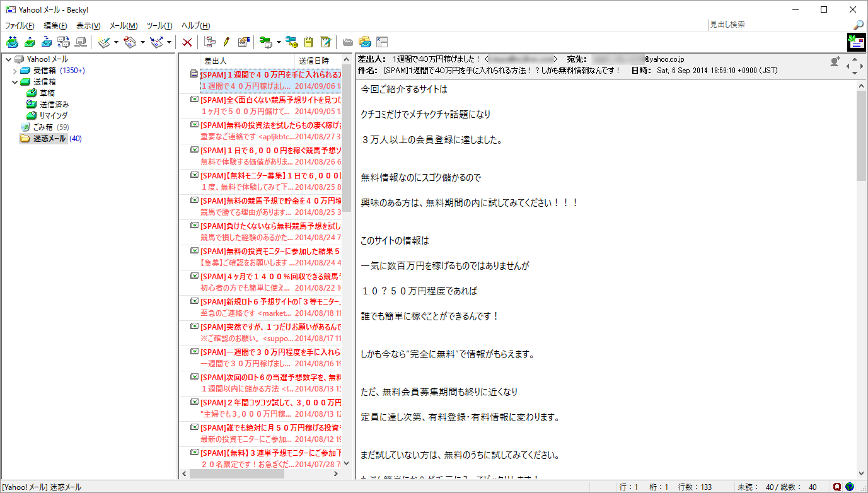Click the send and receive mail icon
868x493 pixels.
click(12, 42)
